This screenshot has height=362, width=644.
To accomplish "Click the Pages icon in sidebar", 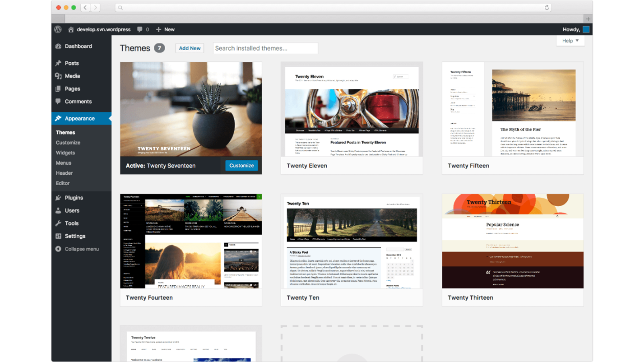I will [x=58, y=89].
